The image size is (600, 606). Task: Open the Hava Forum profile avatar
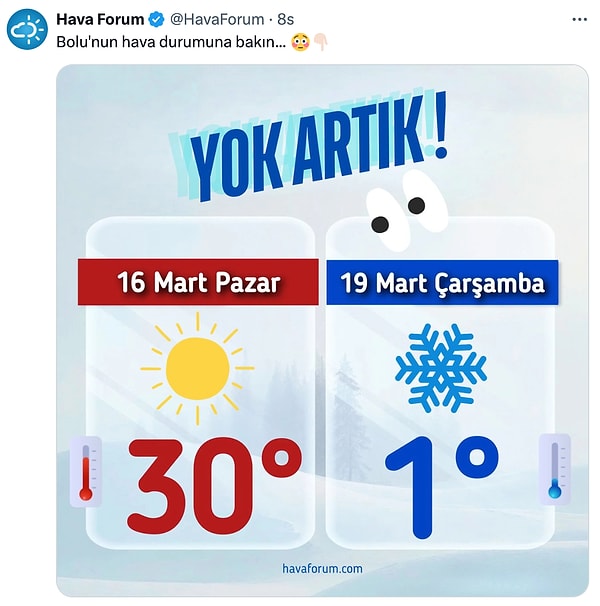point(27,29)
